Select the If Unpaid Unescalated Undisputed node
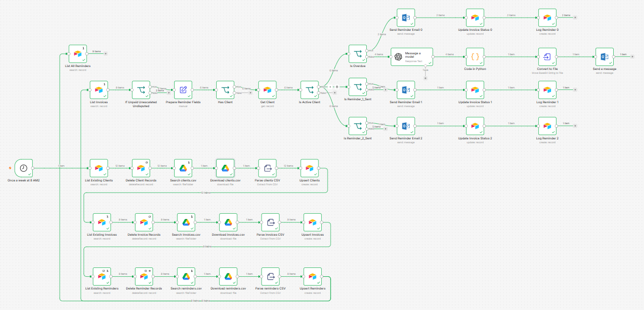The image size is (644, 310). click(141, 90)
